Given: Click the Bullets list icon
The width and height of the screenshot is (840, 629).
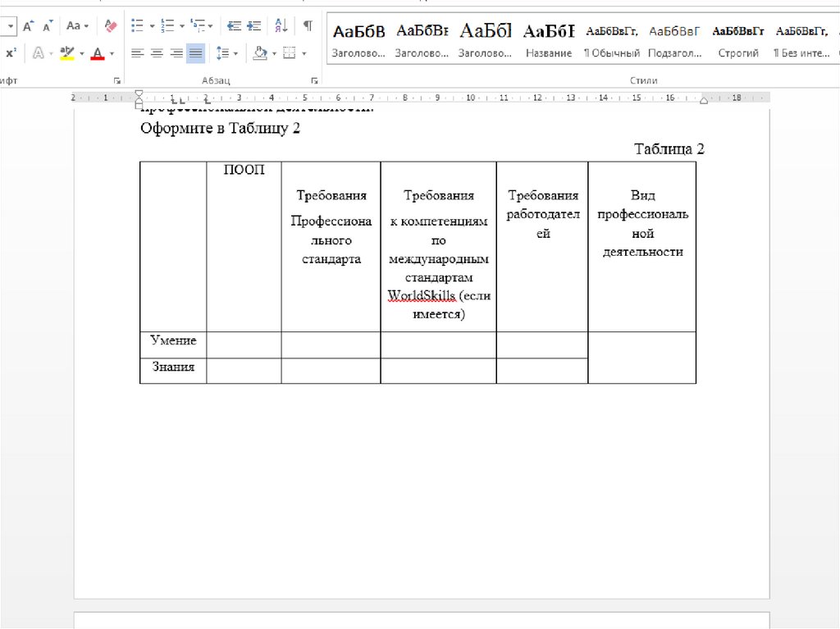Looking at the screenshot, I should click(138, 25).
